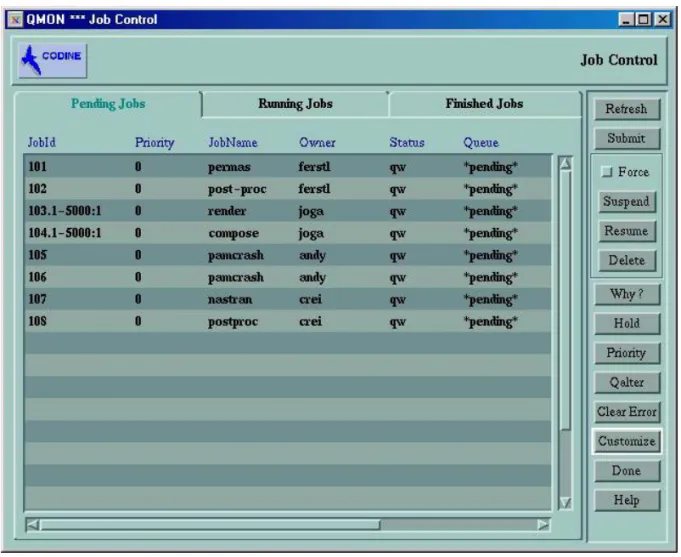Click the horizontal scrollbar thumb
Screen dimensions: 681x557
211,525
